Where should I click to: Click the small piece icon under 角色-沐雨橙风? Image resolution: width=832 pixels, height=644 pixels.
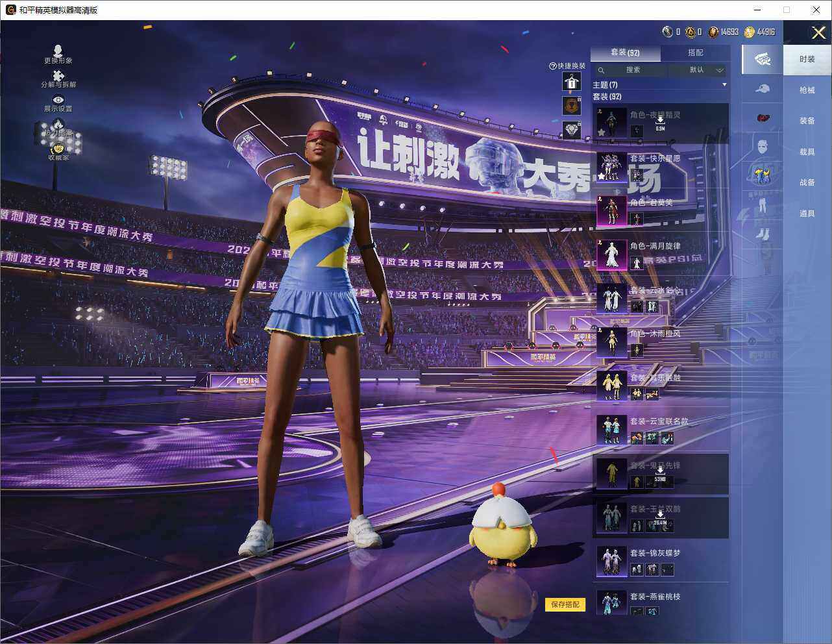637,351
